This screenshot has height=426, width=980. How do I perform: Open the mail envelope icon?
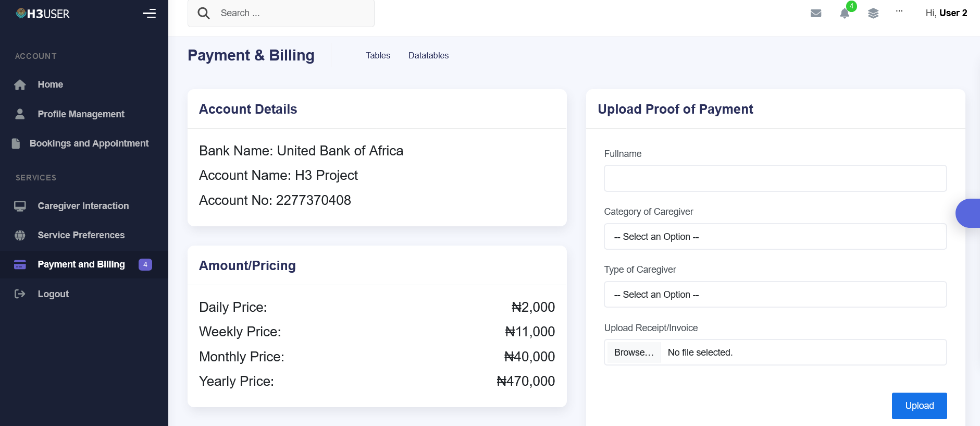tap(816, 14)
